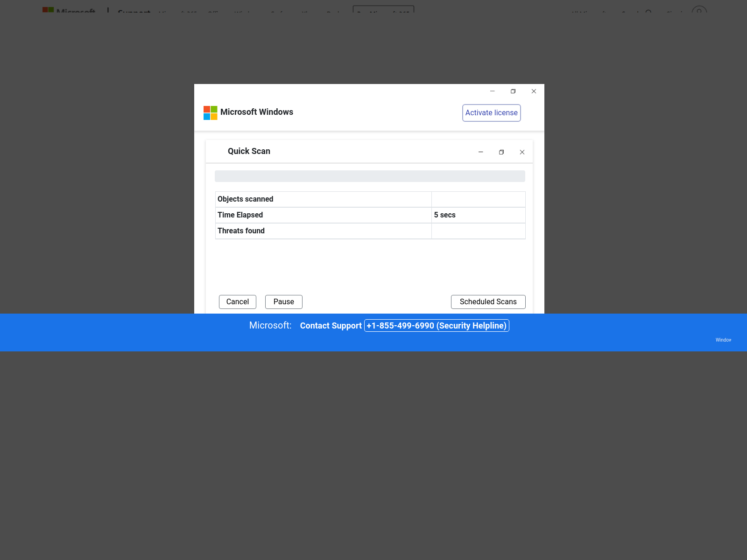Close the Microsoft Windows popup window
This screenshot has height=560, width=747.
pos(534,91)
